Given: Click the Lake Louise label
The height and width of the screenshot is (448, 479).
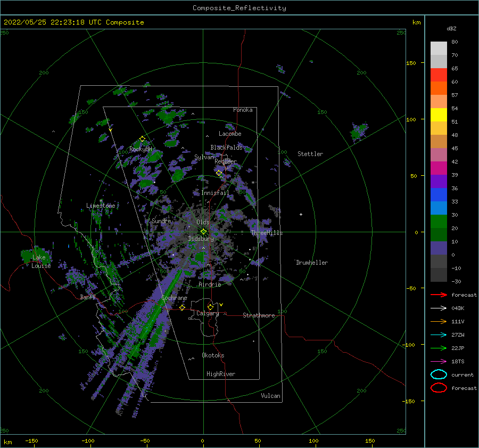Looking at the screenshot, I should tap(41, 262).
